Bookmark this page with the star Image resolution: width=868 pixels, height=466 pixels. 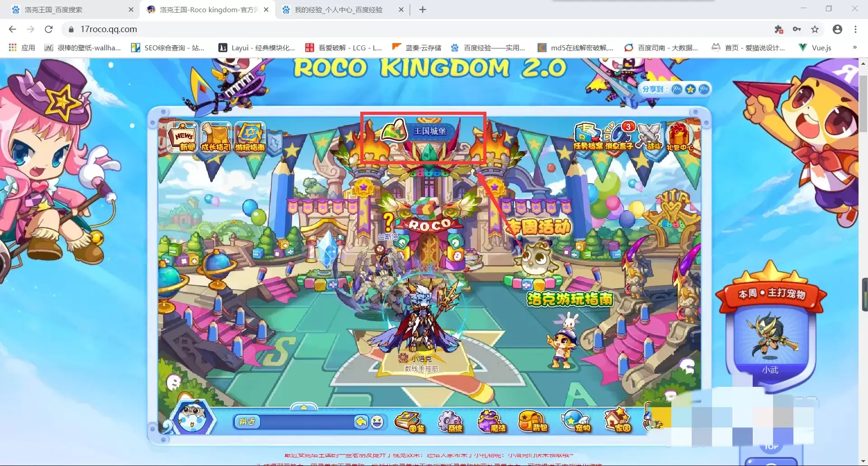coord(815,29)
